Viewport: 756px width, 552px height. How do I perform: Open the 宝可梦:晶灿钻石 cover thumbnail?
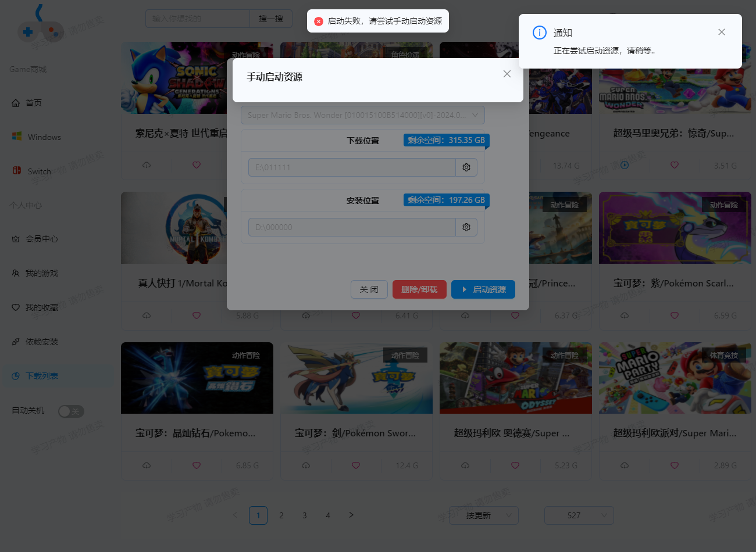(x=197, y=378)
